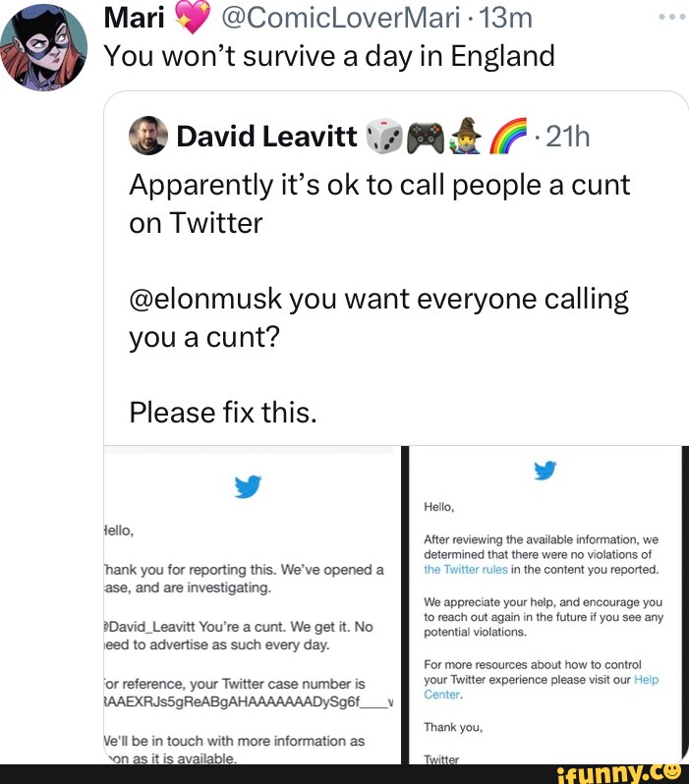
Task: Click the wizard emoji in quoted name
Action: click(466, 137)
